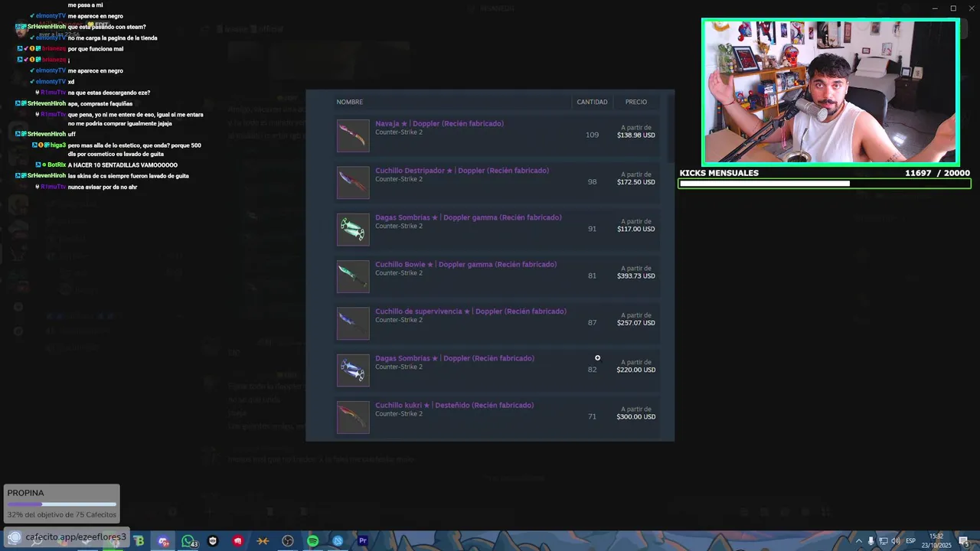The height and width of the screenshot is (551, 980).
Task: Open Cuchillo Bowie ★ Doppler gamma listing
Action: coord(465,265)
